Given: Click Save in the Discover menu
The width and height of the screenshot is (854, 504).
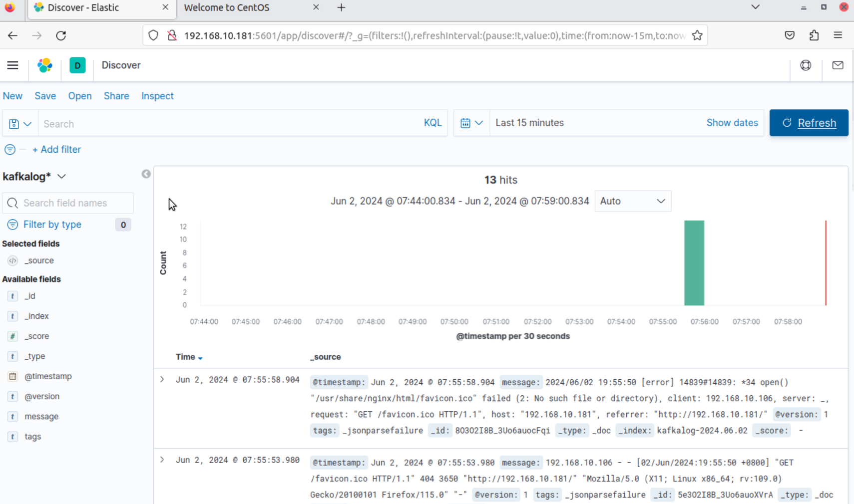Looking at the screenshot, I should 45,96.
